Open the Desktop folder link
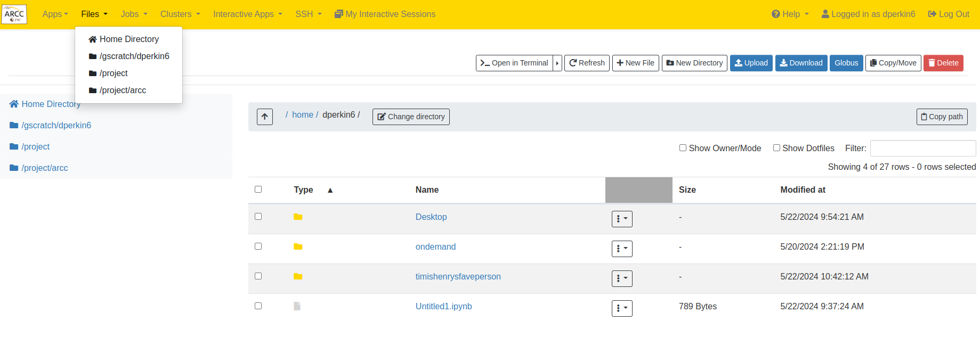 click(x=431, y=217)
